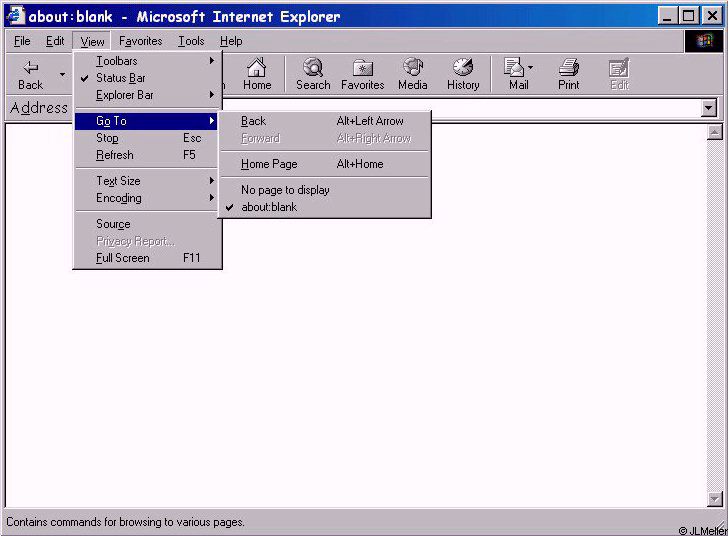Click the Windows logo throbber icon
The width and height of the screenshot is (728, 536).
704,41
